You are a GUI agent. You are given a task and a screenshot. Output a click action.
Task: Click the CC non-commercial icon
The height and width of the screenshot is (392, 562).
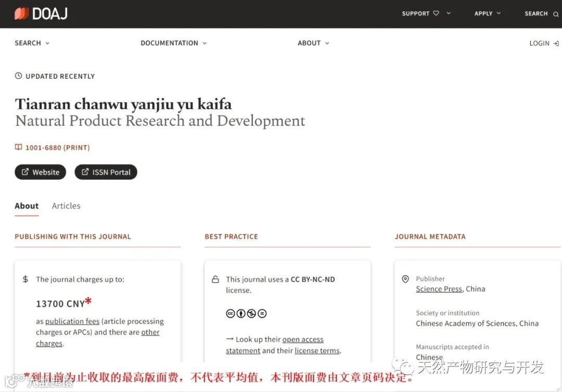252,313
